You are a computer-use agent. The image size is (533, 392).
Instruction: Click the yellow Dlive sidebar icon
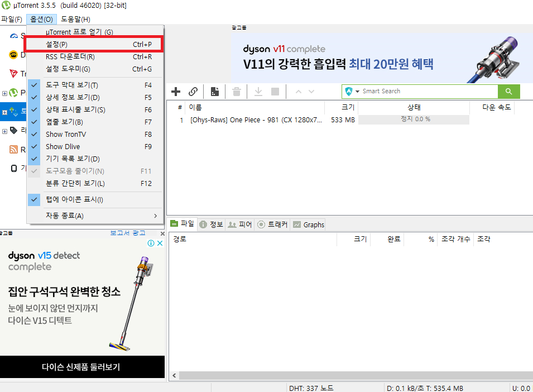pyautogui.click(x=13, y=54)
